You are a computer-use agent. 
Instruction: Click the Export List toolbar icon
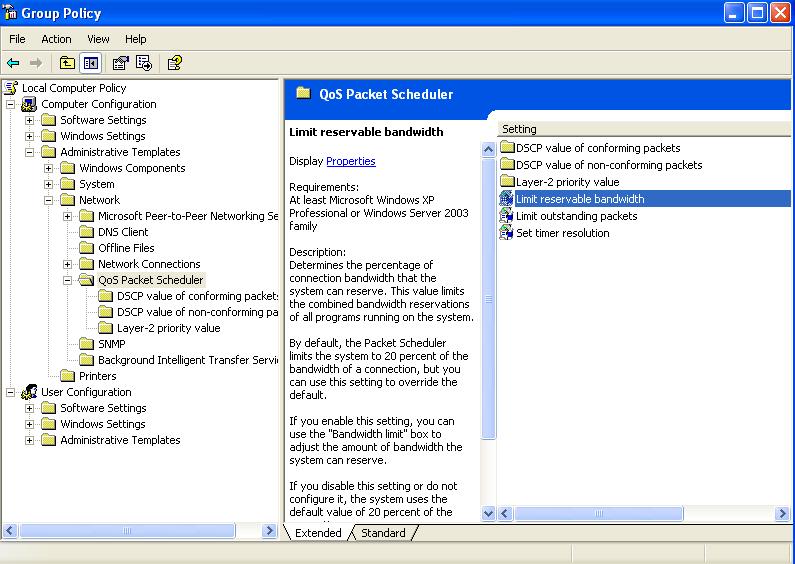click(x=143, y=63)
